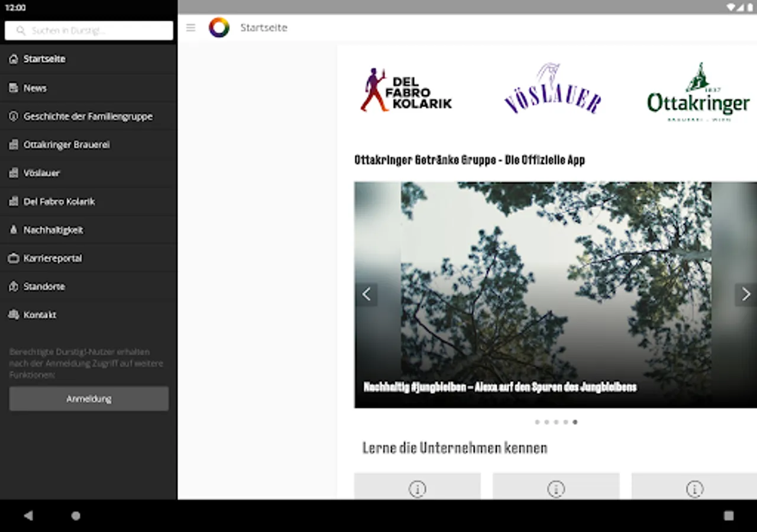Screen dimensions: 757x532
Task: Open Startseite in the sidebar
Action: pyautogui.click(x=89, y=59)
